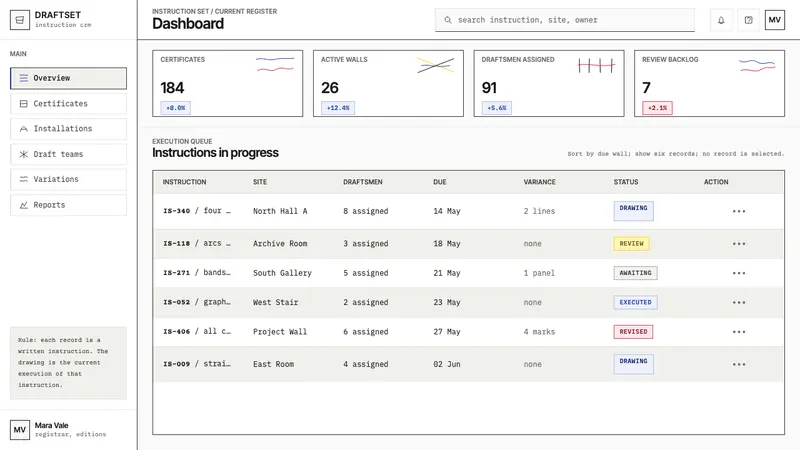Sort by the Site column header
Viewport: 800px width, 450px height.
(x=260, y=182)
